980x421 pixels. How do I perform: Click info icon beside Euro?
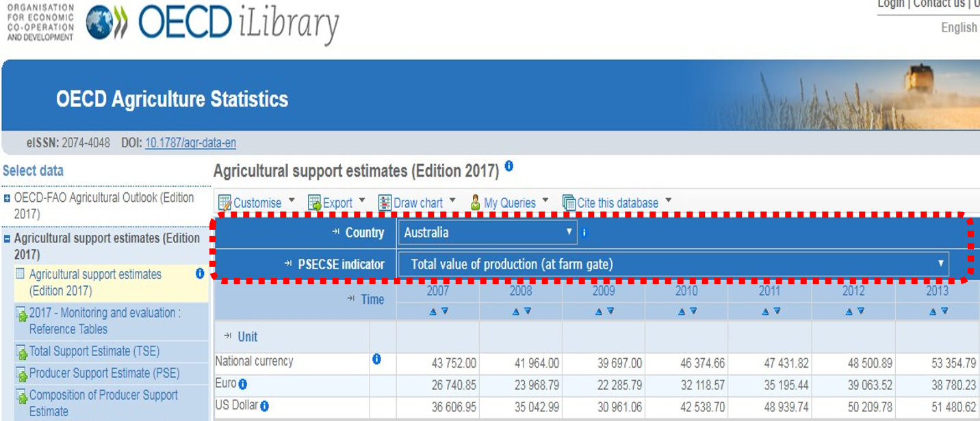[242, 385]
